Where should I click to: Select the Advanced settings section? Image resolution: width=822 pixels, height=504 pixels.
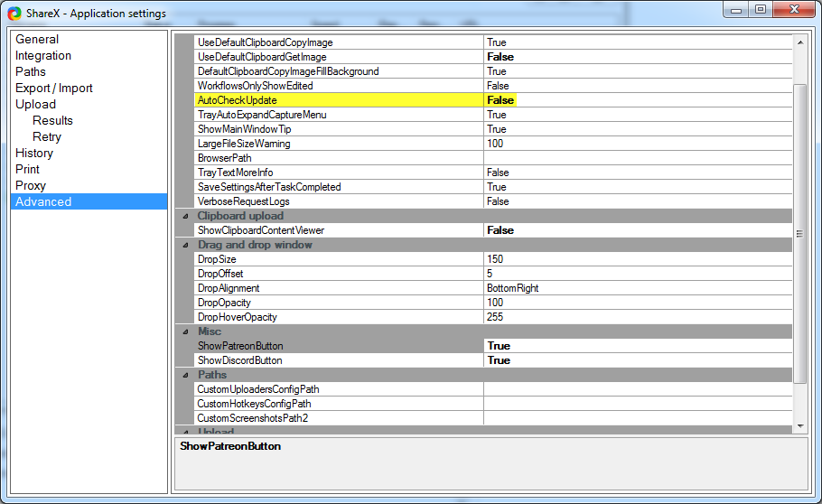[x=89, y=202]
